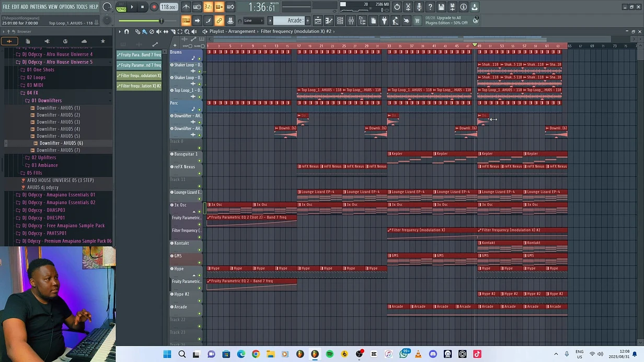The width and height of the screenshot is (644, 362).
Task: Click the metronome icon in the toolbar
Action: point(186,7)
